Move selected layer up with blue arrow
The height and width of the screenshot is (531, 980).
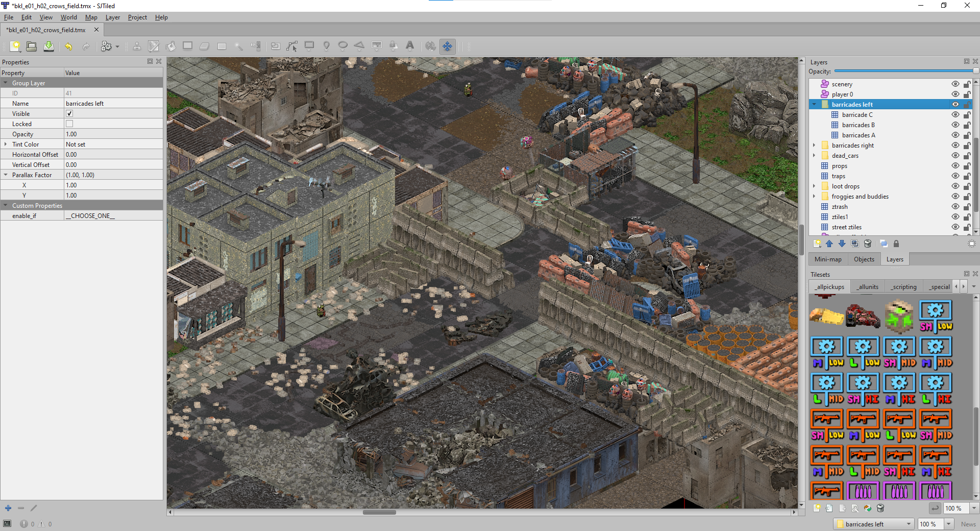[829, 244]
